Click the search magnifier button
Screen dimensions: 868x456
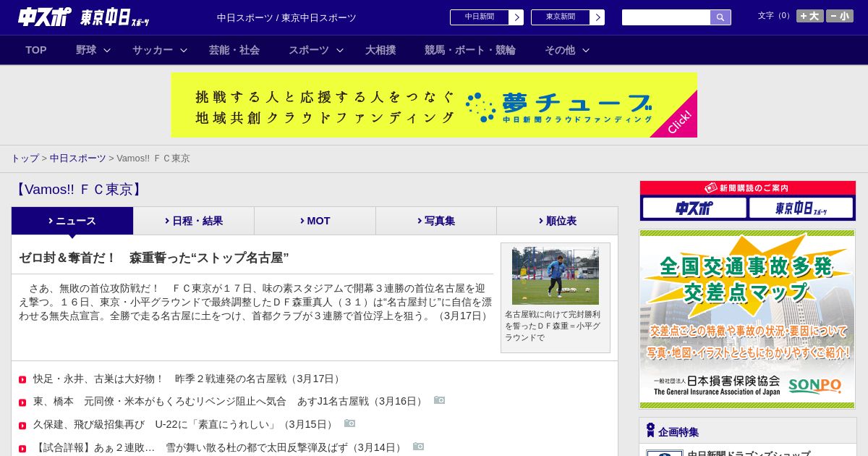click(720, 17)
